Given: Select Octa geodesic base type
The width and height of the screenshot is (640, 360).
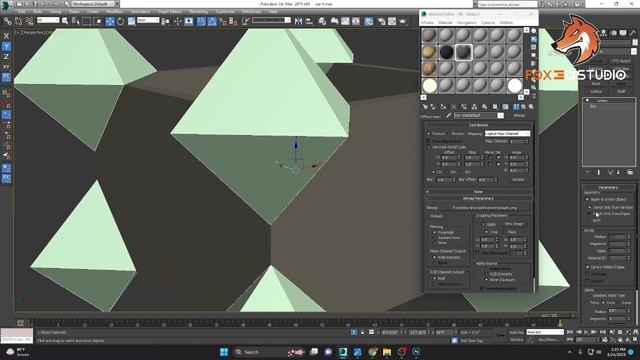Looking at the screenshot, I should pyautogui.click(x=603, y=303).
